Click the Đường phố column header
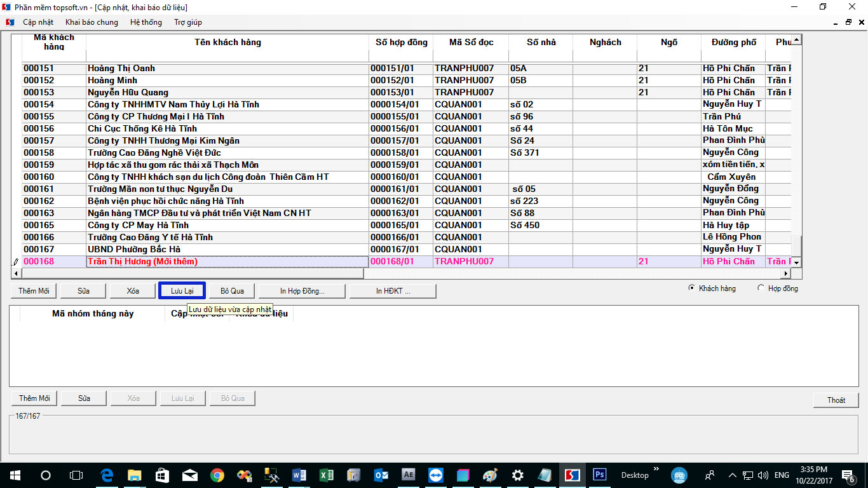This screenshot has width=868, height=488. (734, 43)
